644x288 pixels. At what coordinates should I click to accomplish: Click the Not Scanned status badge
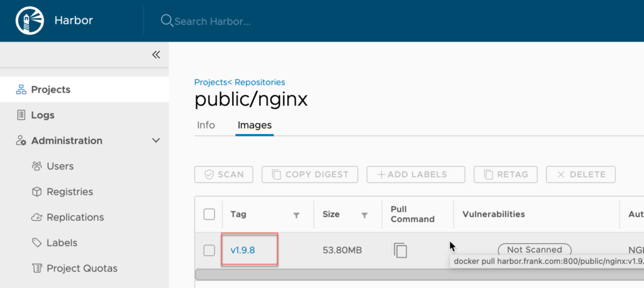tap(535, 250)
